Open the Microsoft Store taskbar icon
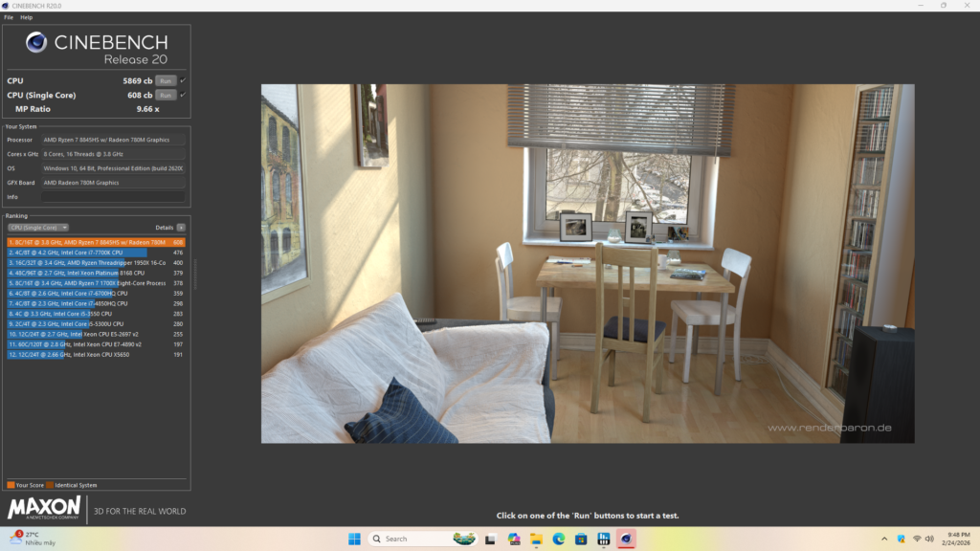980x551 pixels. pyautogui.click(x=581, y=539)
